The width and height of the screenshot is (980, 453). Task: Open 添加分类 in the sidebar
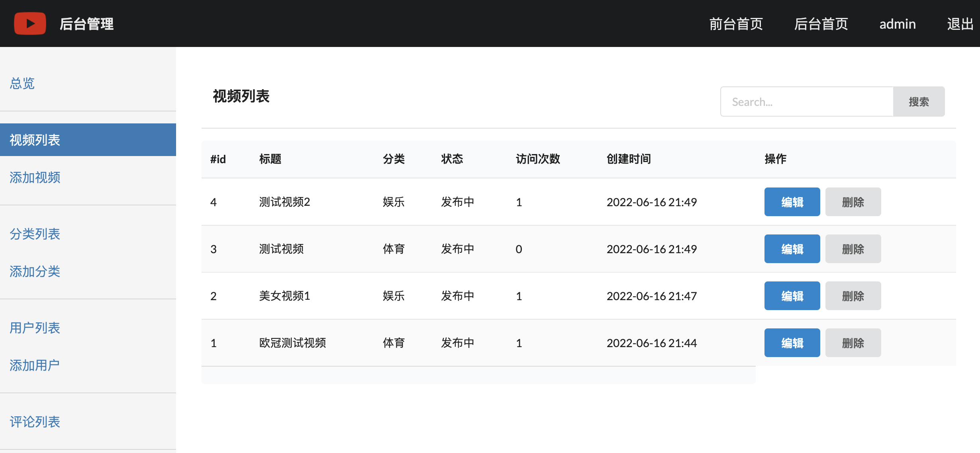pos(35,271)
